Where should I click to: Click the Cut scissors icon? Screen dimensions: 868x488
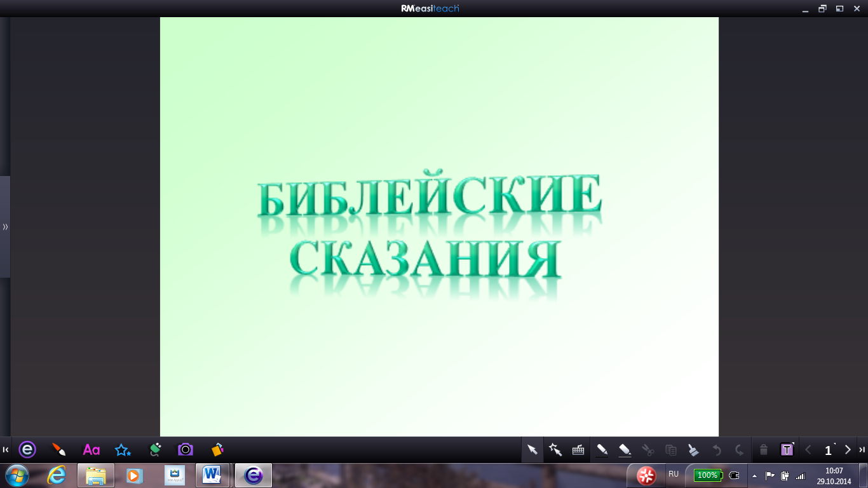pos(648,450)
